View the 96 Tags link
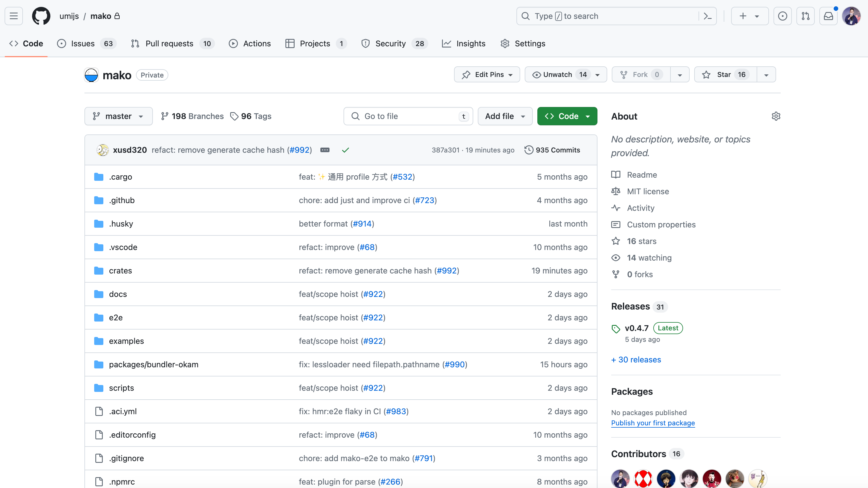868x488 pixels. click(x=251, y=116)
